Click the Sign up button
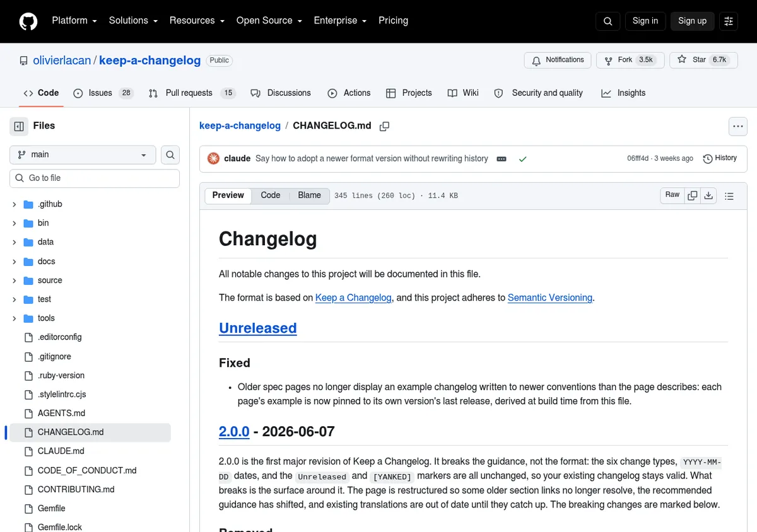 click(692, 21)
